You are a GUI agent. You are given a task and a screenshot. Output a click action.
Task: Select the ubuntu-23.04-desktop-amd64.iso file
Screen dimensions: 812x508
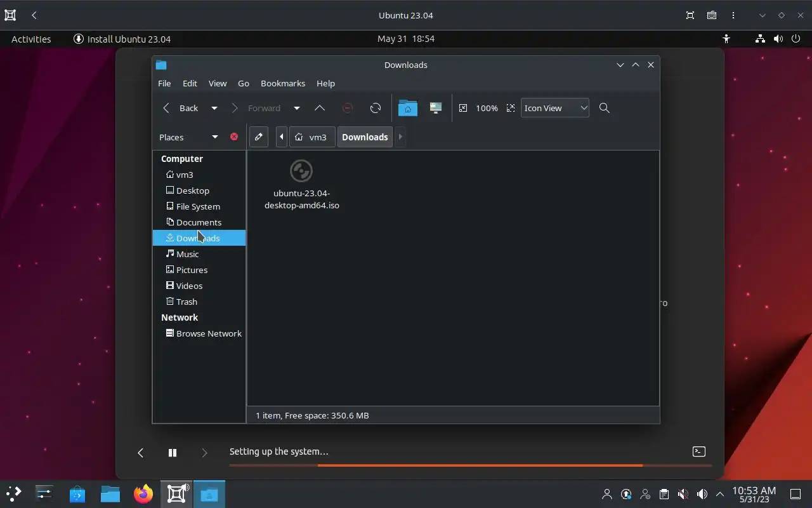click(x=301, y=185)
